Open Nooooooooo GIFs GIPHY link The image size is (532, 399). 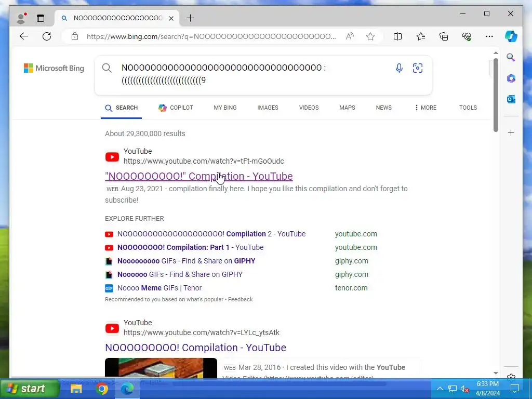pyautogui.click(x=187, y=261)
